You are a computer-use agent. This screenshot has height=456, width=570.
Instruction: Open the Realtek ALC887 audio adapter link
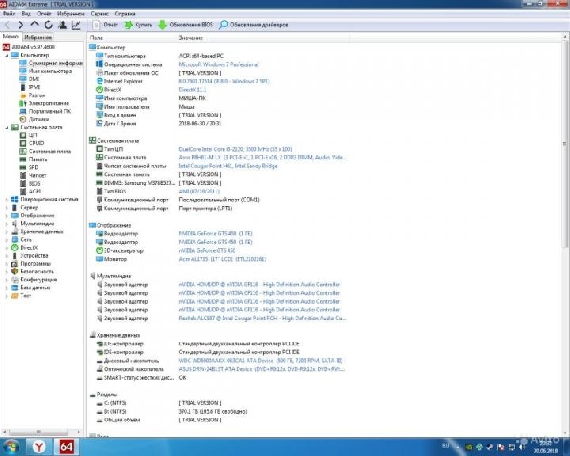(262, 318)
